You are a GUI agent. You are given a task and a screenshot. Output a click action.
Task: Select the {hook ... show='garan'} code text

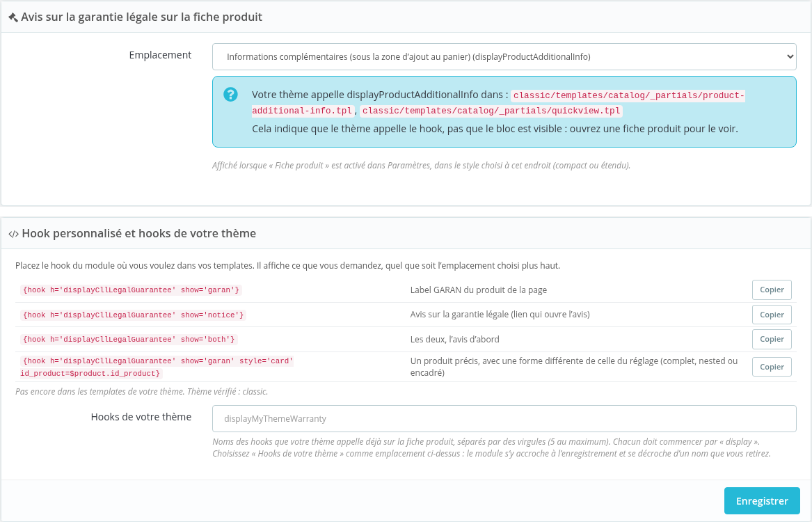tap(131, 290)
